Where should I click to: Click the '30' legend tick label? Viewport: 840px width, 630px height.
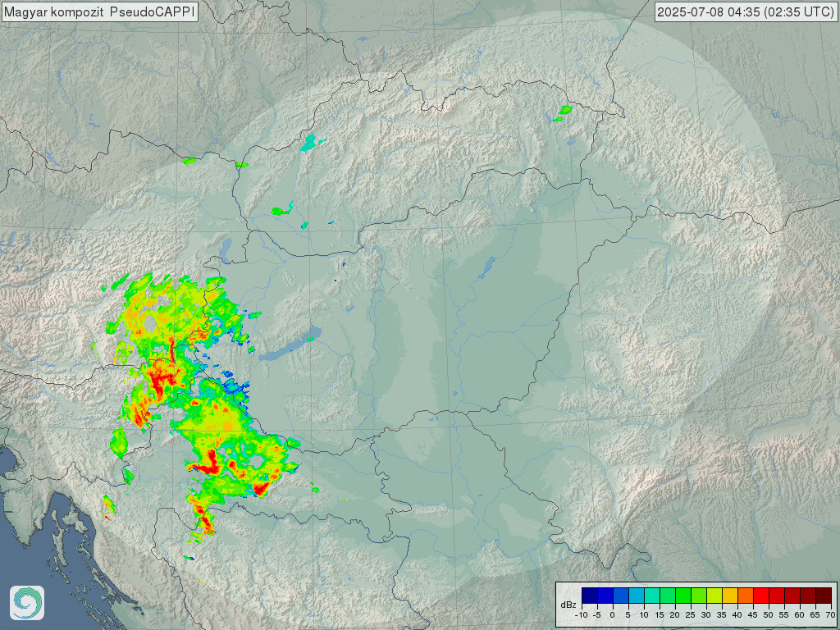[x=706, y=615]
